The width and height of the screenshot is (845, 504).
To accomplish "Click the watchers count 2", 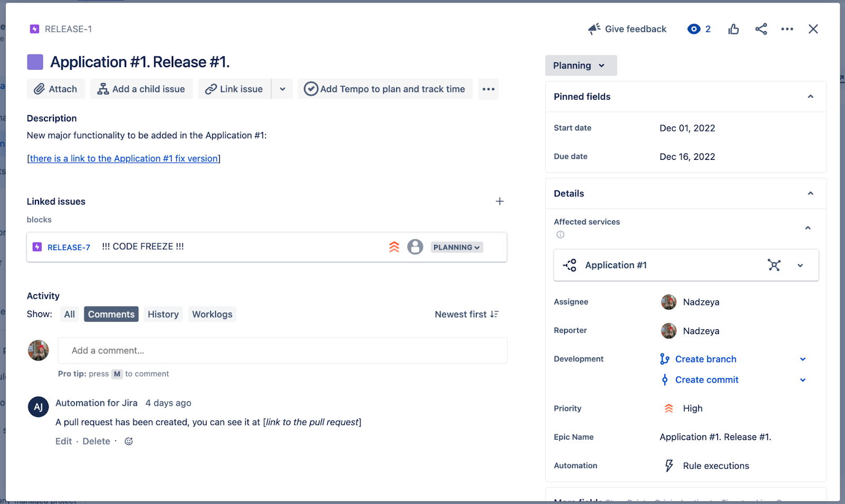I will pos(708,29).
